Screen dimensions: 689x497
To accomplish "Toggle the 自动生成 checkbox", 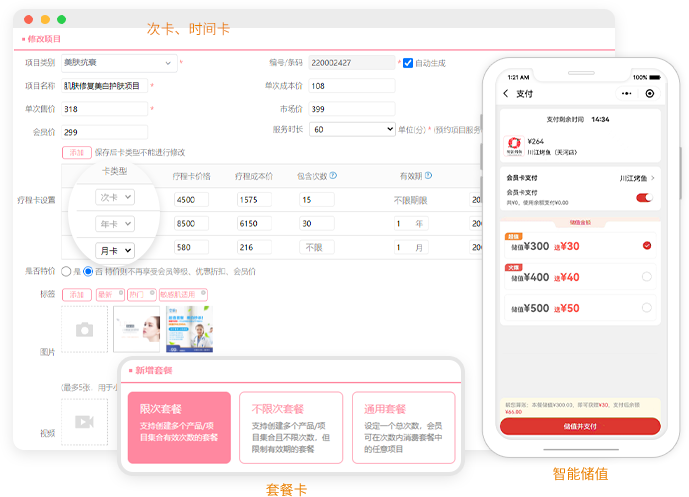I will (407, 63).
